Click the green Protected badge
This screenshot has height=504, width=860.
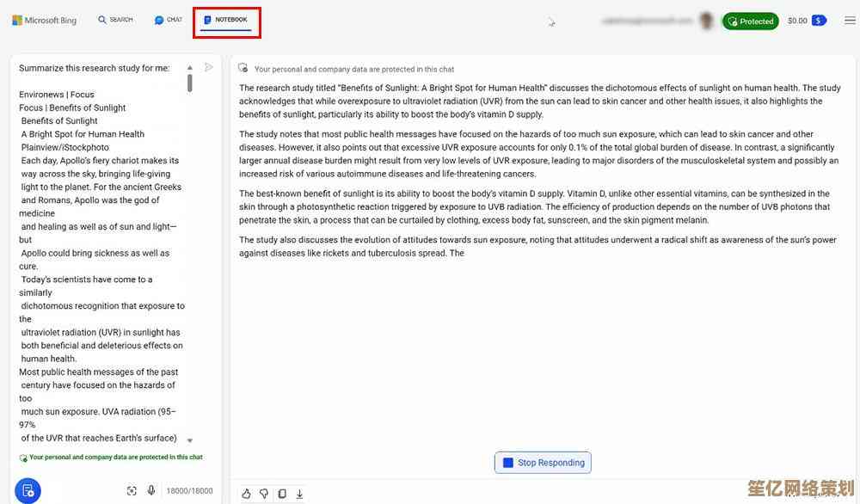point(751,22)
